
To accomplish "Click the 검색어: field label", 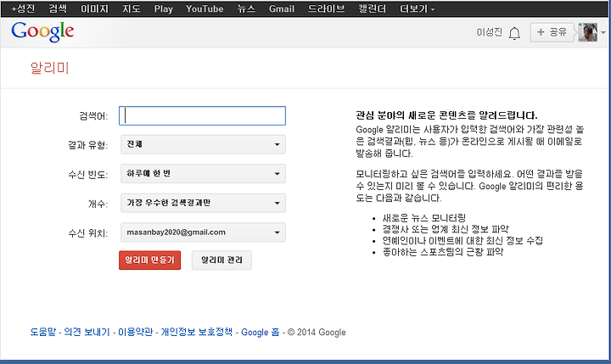I will coord(93,116).
